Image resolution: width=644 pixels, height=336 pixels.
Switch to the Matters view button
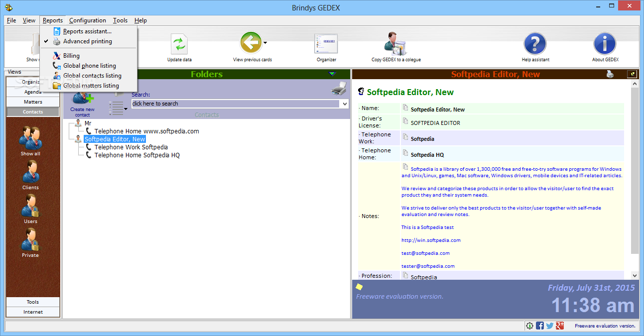(x=33, y=102)
